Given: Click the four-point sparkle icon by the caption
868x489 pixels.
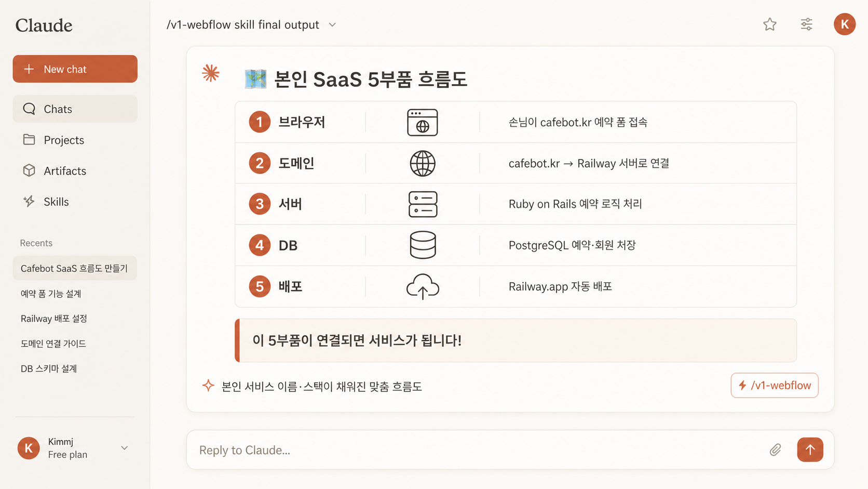Looking at the screenshot, I should click(208, 386).
